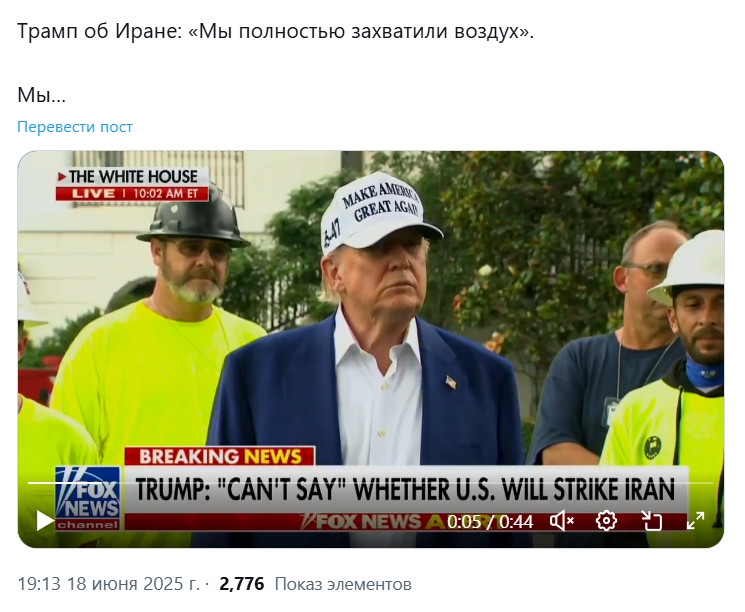745x612 pixels.
Task: Click 'THE WHITE HOUSE' live label in video
Action: [133, 177]
